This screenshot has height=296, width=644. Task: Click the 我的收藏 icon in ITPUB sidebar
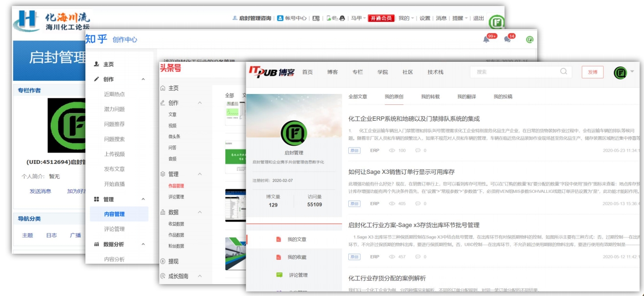[278, 257]
